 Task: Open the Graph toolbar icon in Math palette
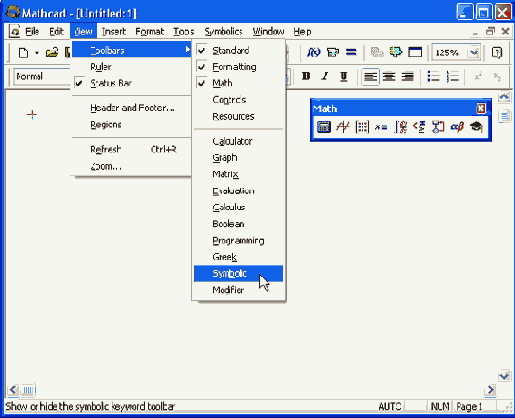coord(343,127)
